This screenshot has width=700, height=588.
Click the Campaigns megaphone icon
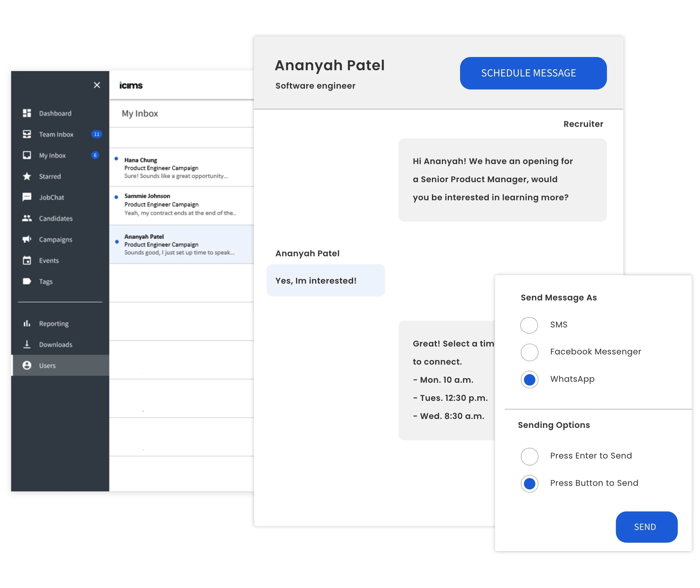click(27, 239)
